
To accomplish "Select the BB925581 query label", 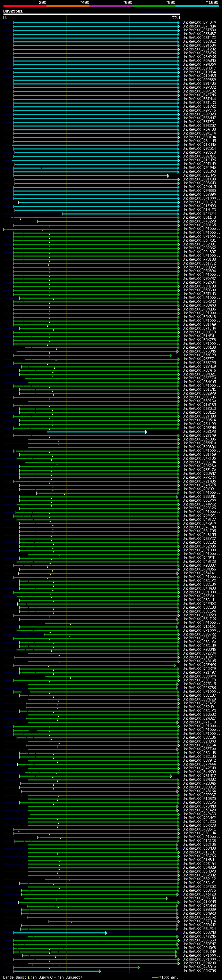I will pyautogui.click(x=13, y=11).
